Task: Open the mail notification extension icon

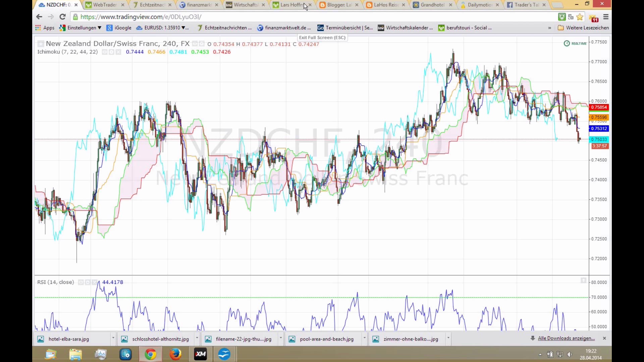Action: 593,17
